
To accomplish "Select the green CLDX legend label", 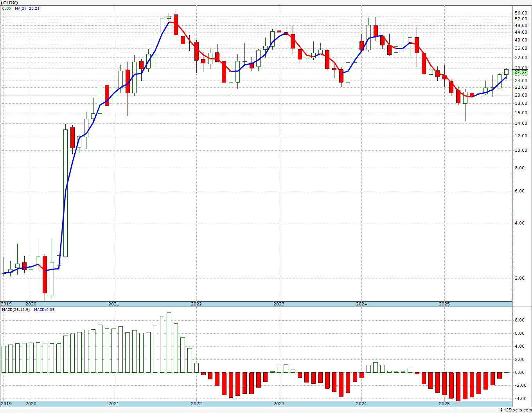I will click(x=6, y=8).
